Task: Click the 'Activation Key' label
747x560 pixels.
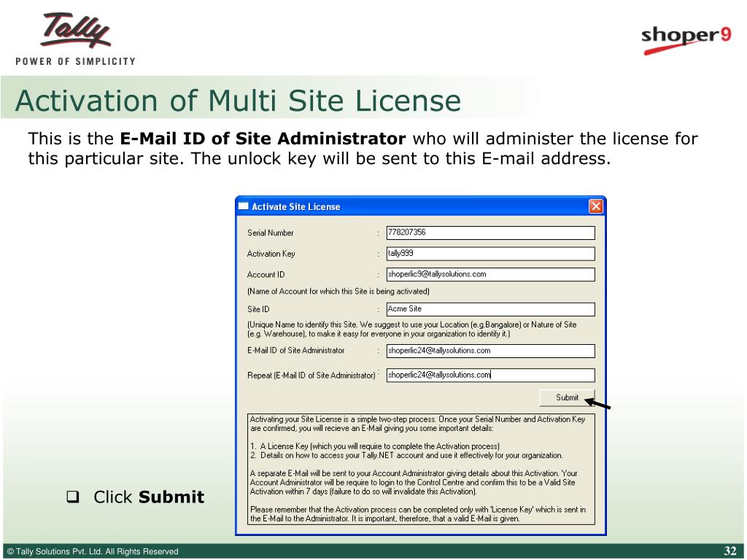Action: [x=271, y=254]
